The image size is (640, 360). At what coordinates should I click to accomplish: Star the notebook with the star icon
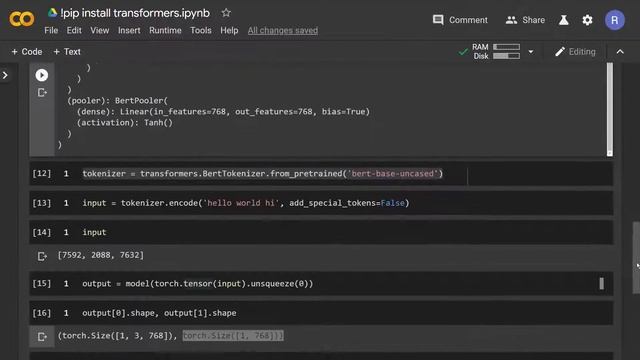pos(226,13)
